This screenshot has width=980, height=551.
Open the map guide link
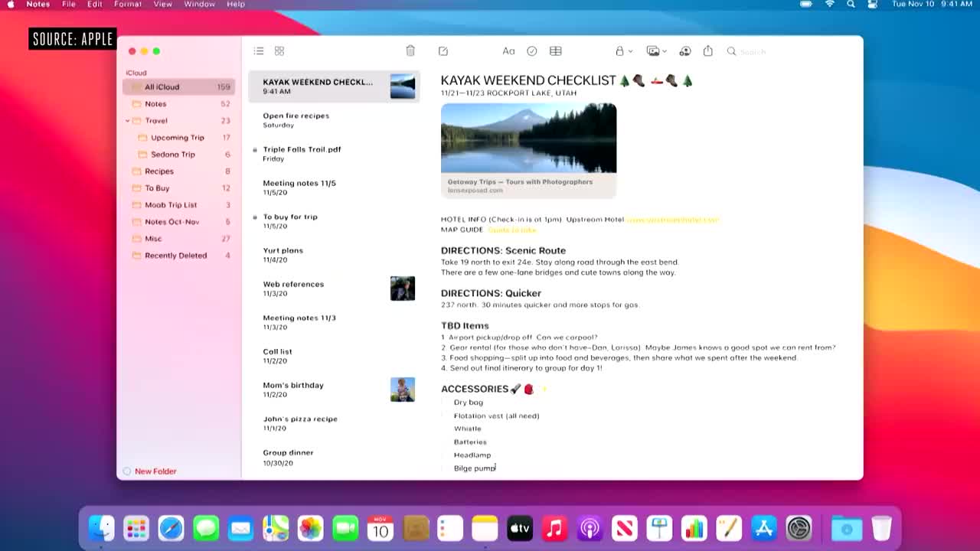[511, 230]
